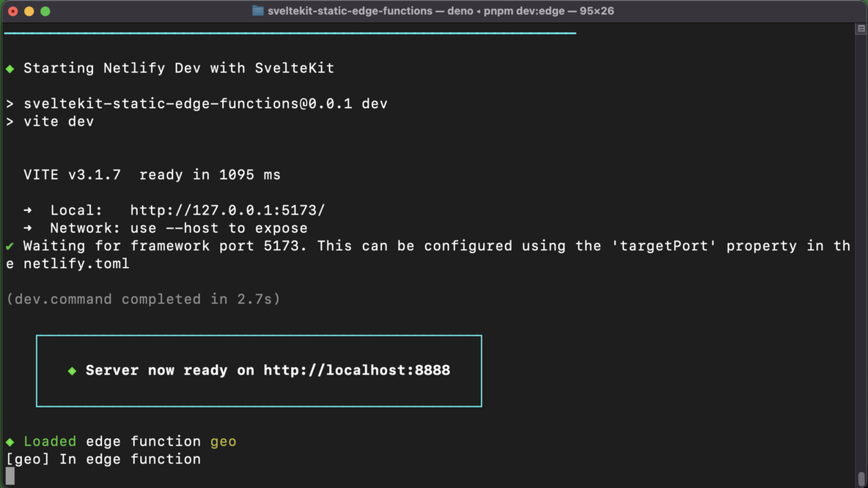This screenshot has height=488, width=868.
Task: Click 'VITE v3.1.7' version text
Action: [72, 175]
